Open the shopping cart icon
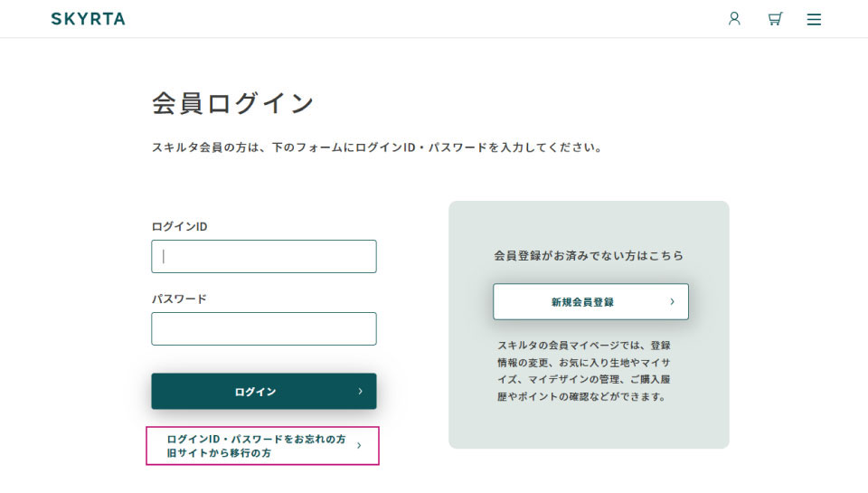The image size is (868, 493). pyautogui.click(x=775, y=19)
